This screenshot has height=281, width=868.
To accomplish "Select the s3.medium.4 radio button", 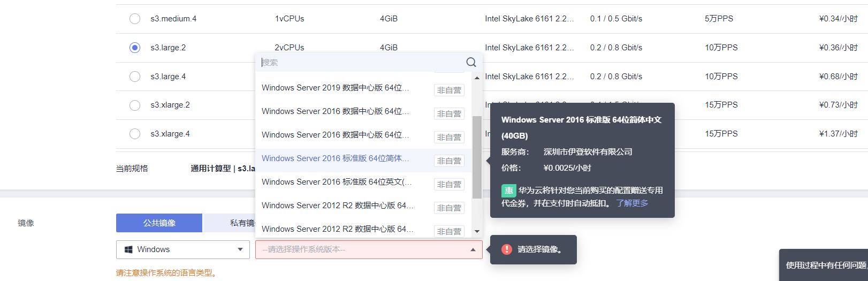I will click(135, 19).
